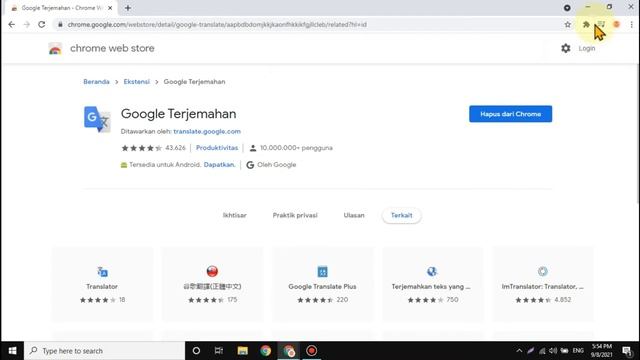Image resolution: width=640 pixels, height=360 pixels.
Task: Click the Google Terjemahan extension icon
Action: pyautogui.click(x=97, y=119)
